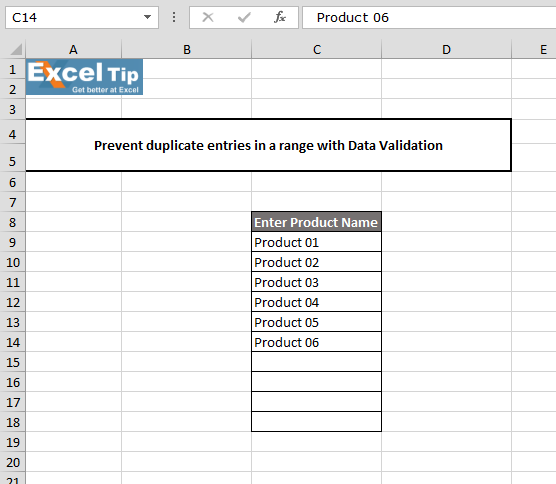Screen dimensions: 556x484
Task: Select column B header
Action: (x=187, y=50)
